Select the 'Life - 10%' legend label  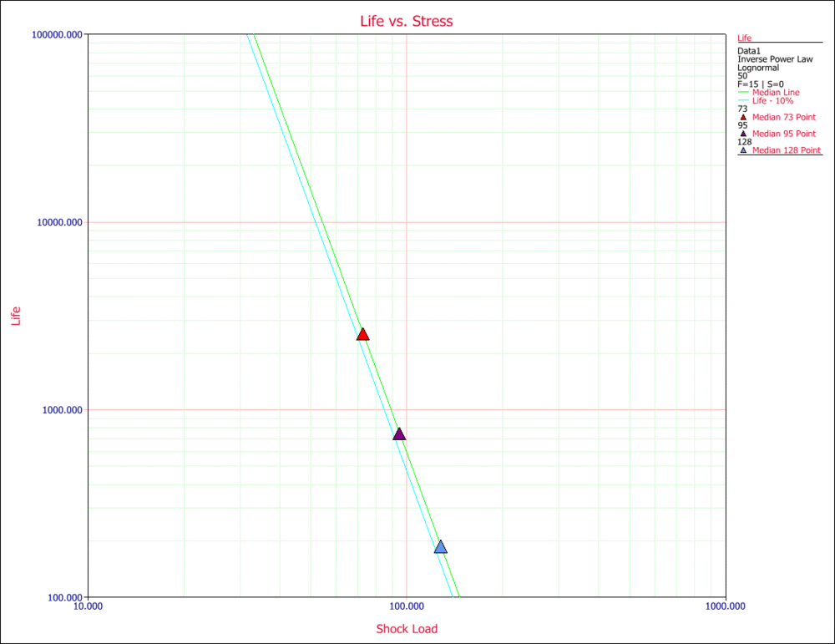(774, 100)
